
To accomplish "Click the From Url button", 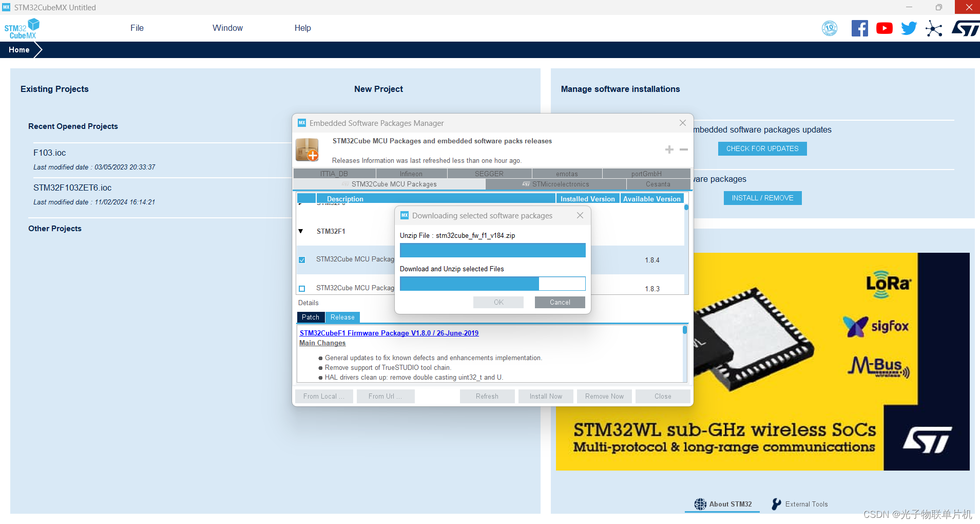I will point(385,396).
